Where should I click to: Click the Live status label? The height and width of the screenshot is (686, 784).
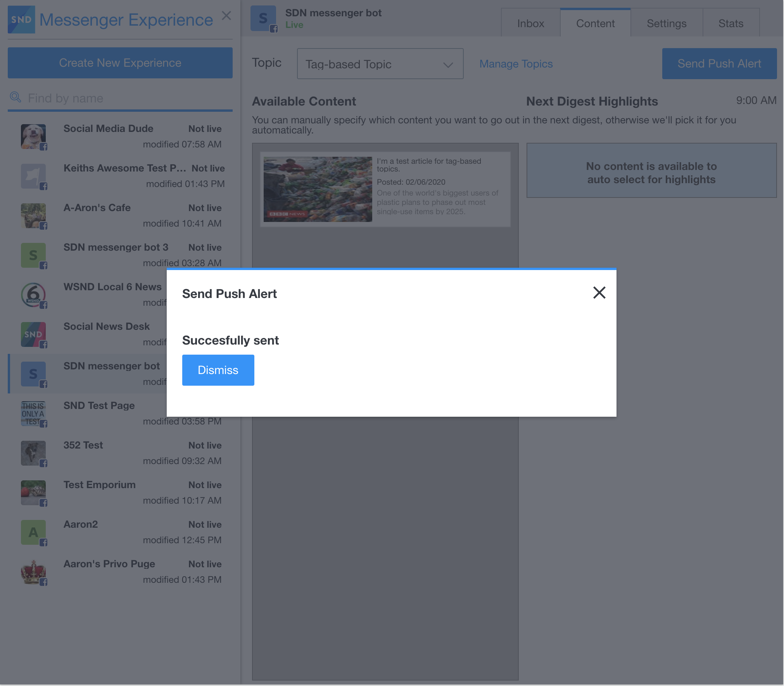tap(294, 25)
